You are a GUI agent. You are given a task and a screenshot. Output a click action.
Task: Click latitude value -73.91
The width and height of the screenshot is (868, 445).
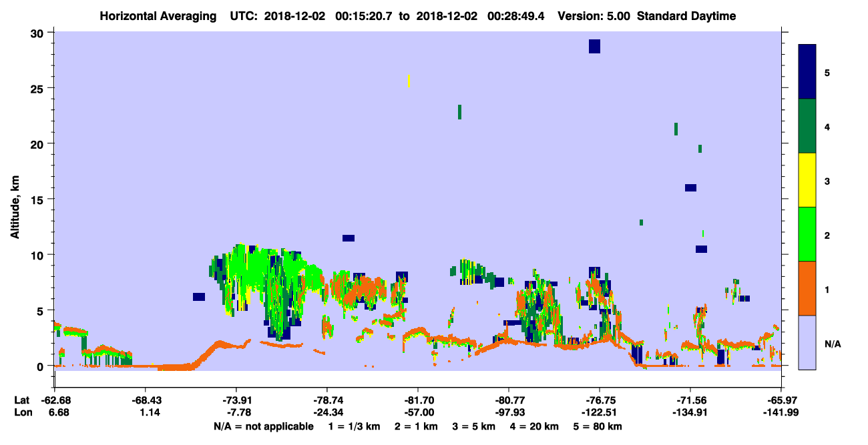238,400
